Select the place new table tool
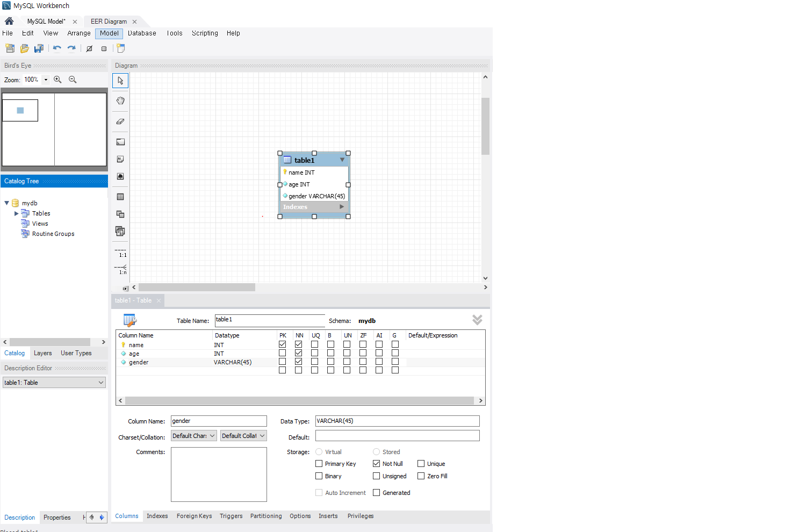The height and width of the screenshot is (532, 792). 120,197
